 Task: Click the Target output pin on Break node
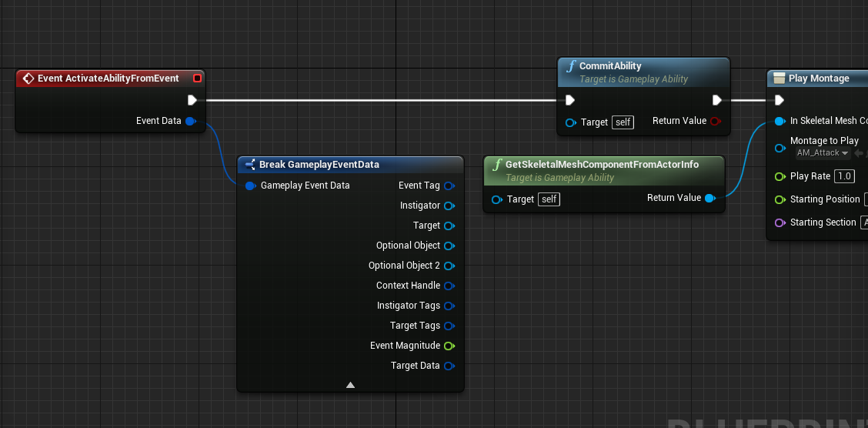click(449, 226)
